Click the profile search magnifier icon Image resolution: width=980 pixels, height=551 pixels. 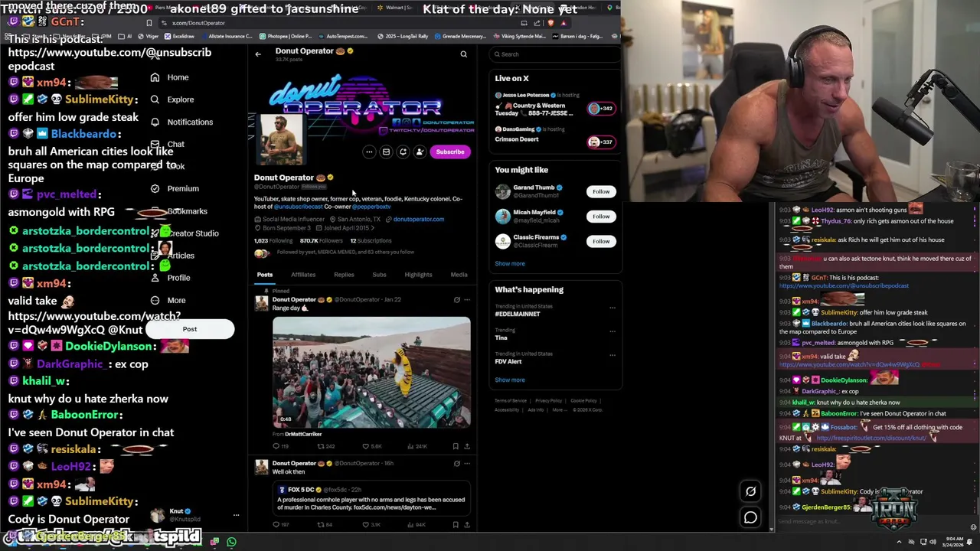[463, 54]
